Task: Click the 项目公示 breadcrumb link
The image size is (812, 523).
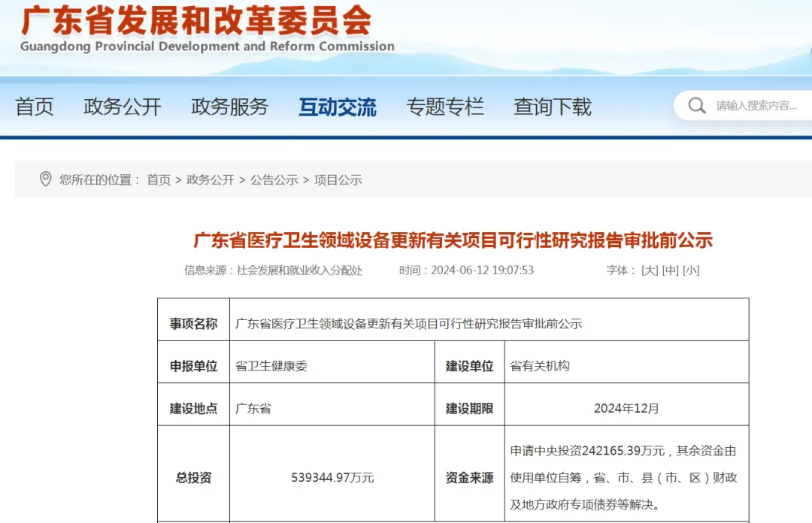Action: pyautogui.click(x=337, y=180)
